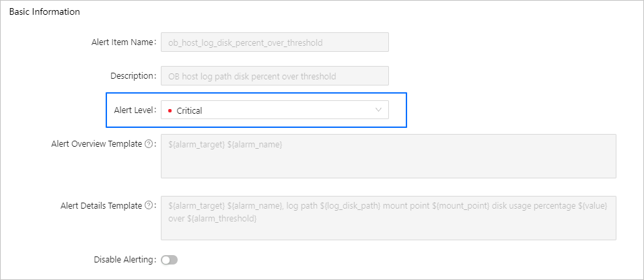Click the Alert Overview Template label
Viewport: 644px width, 280px height.
(x=96, y=144)
